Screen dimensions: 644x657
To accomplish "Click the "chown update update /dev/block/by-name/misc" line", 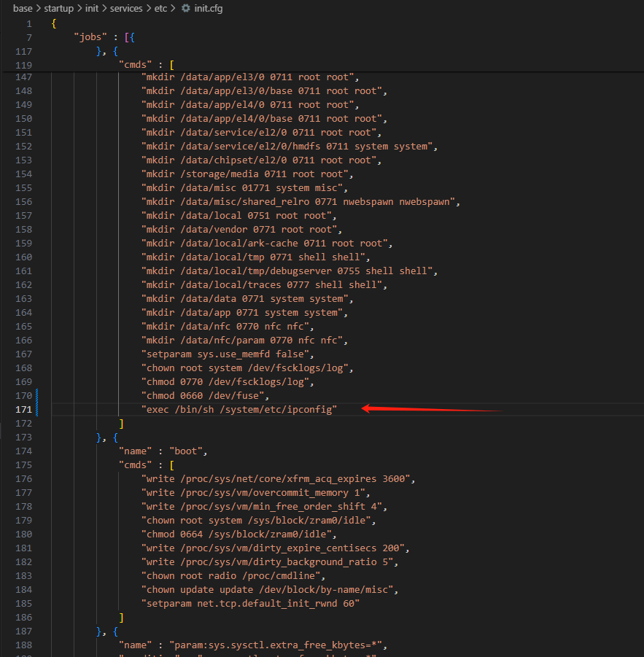I will click(x=270, y=589).
